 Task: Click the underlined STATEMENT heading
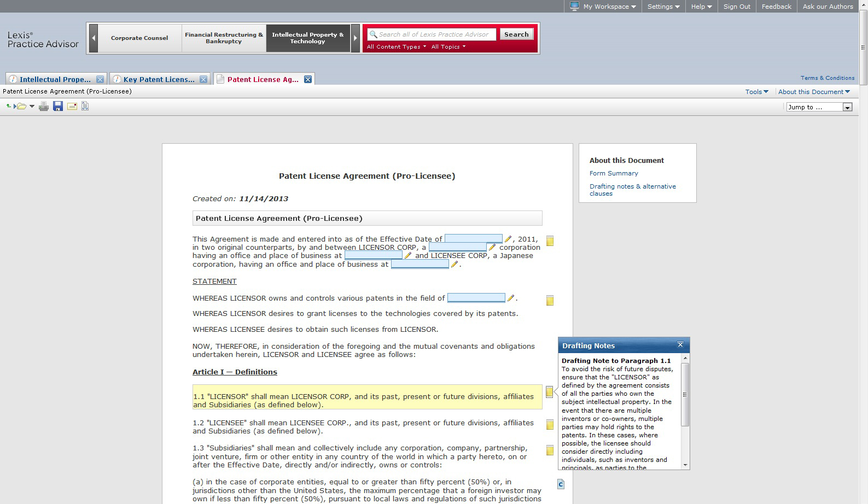[214, 282]
